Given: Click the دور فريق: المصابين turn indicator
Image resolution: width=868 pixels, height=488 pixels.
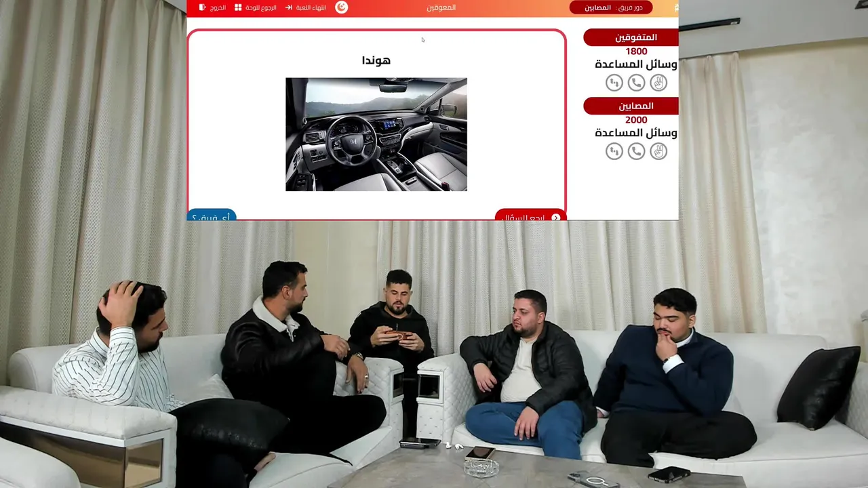Looking at the screenshot, I should click(x=610, y=7).
